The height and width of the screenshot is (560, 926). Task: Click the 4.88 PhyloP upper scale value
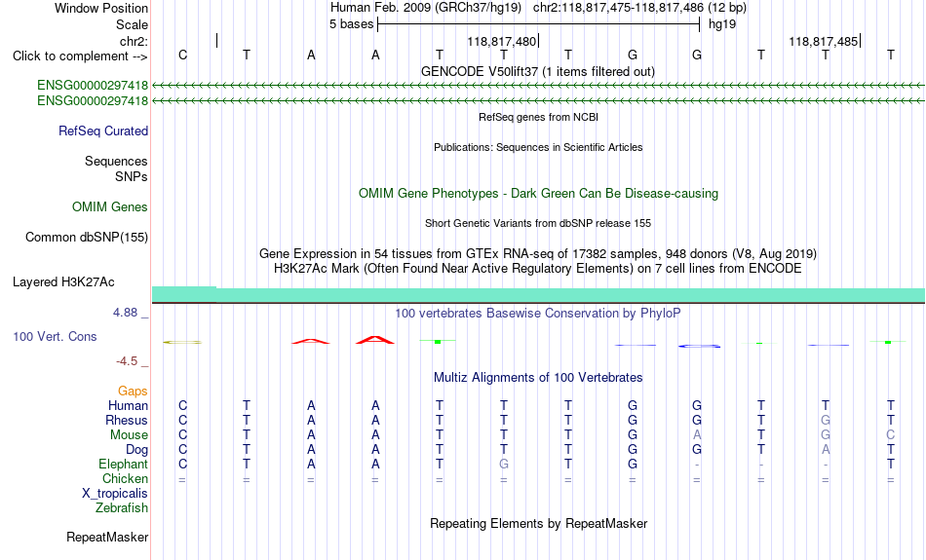click(125, 313)
